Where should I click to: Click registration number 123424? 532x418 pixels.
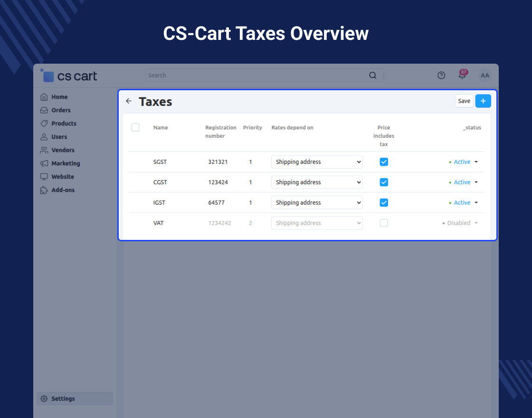pyautogui.click(x=218, y=182)
